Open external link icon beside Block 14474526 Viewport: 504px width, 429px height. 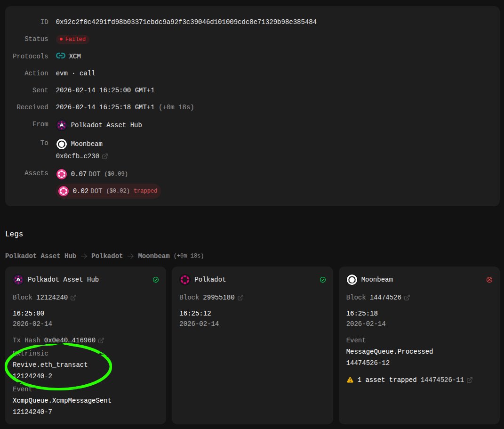click(x=407, y=298)
